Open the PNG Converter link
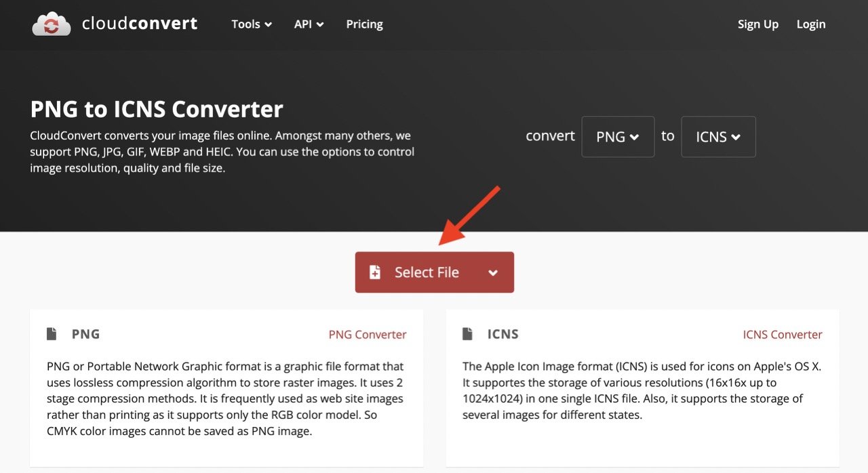The width and height of the screenshot is (868, 473). click(368, 334)
